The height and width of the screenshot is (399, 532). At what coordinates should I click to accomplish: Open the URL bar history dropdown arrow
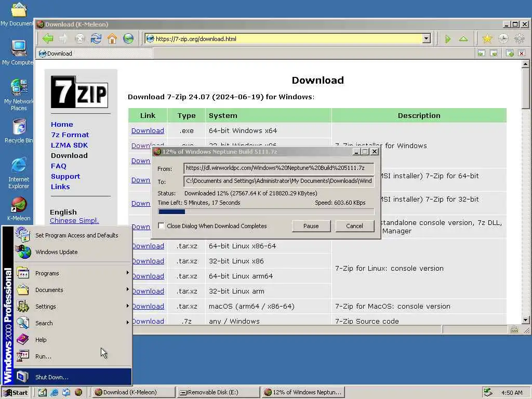point(427,38)
